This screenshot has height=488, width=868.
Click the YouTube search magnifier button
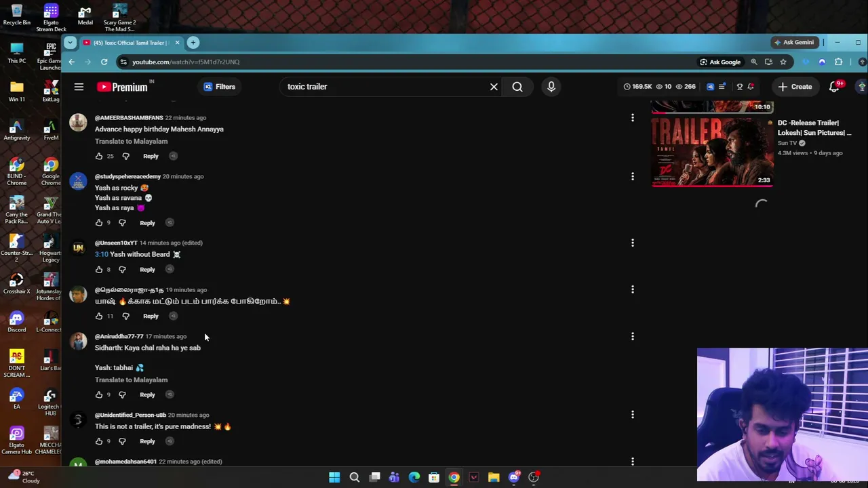coord(517,87)
